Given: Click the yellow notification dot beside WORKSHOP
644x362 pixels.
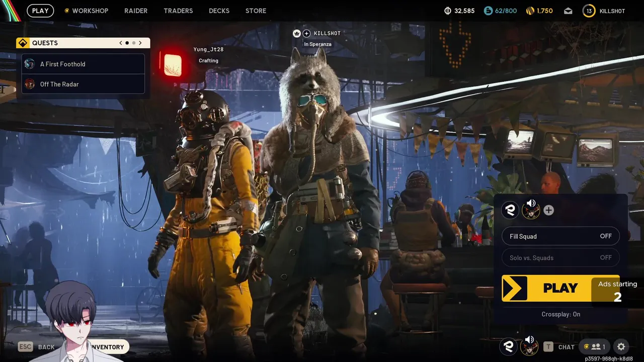Looking at the screenshot, I should (67, 11).
